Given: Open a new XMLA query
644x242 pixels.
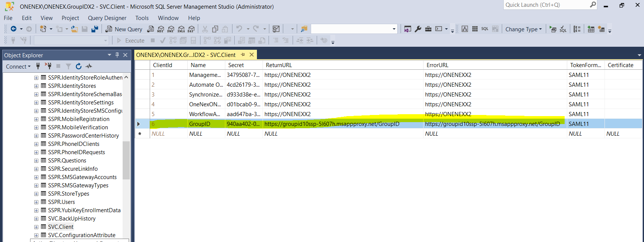Looking at the screenshot, I should click(x=181, y=29).
